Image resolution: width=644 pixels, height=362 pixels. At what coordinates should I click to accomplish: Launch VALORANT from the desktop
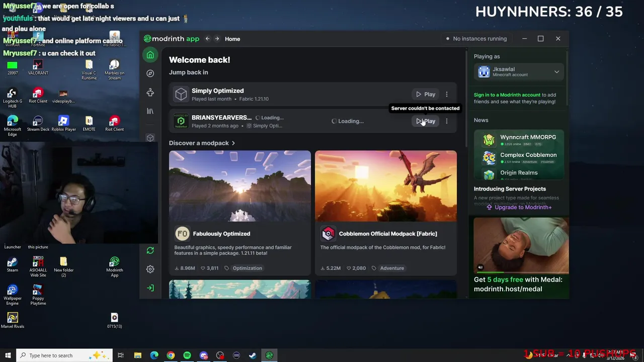coord(38,67)
